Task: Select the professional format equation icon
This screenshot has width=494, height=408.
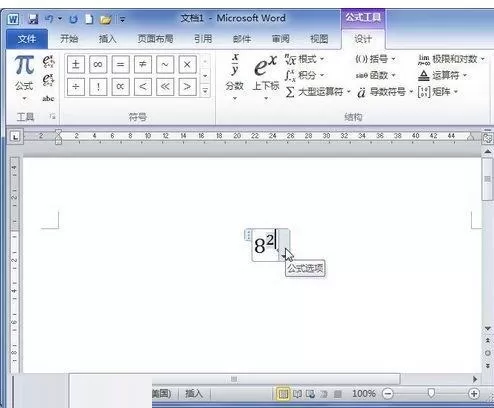Action: 48,61
